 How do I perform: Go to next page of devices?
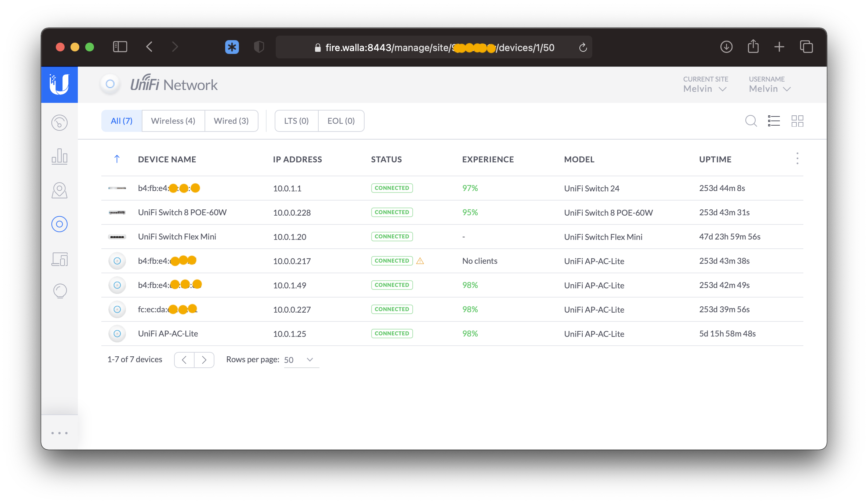click(x=204, y=360)
